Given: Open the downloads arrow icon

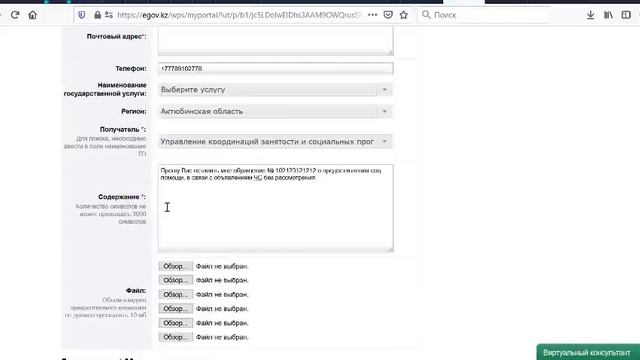Looking at the screenshot, I should point(590,15).
